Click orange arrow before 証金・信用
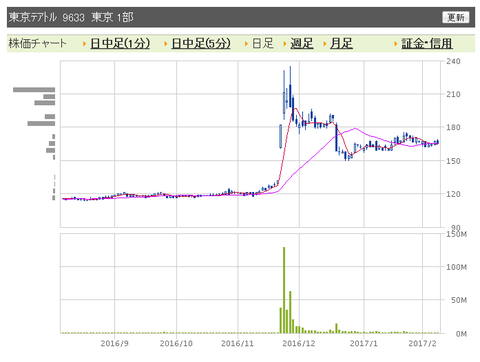The height and width of the screenshot is (362, 480). click(396, 44)
